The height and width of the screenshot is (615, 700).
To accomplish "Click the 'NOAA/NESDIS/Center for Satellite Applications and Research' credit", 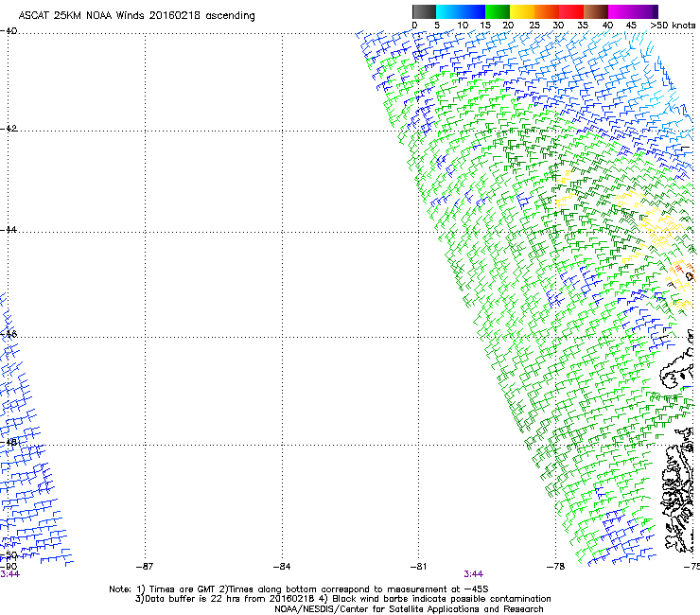I will (x=409, y=609).
